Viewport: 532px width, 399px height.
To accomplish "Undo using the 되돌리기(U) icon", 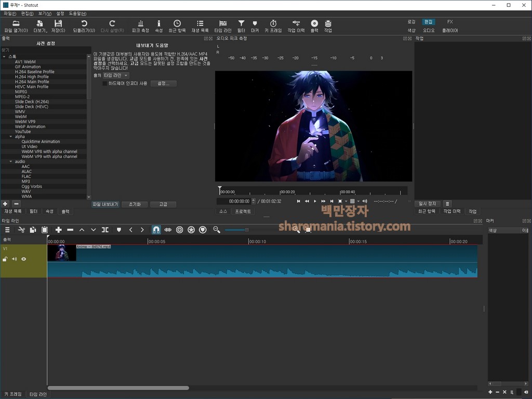I will point(84,26).
